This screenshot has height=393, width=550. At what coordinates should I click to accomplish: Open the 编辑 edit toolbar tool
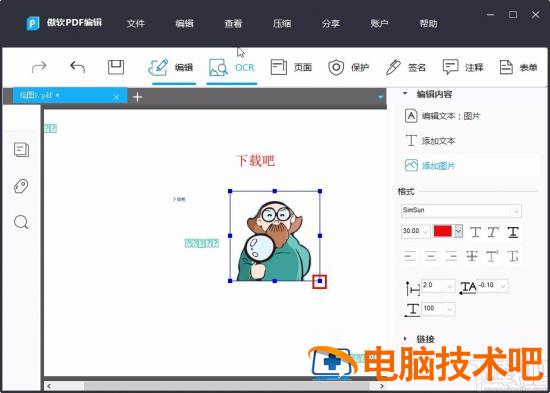point(171,67)
